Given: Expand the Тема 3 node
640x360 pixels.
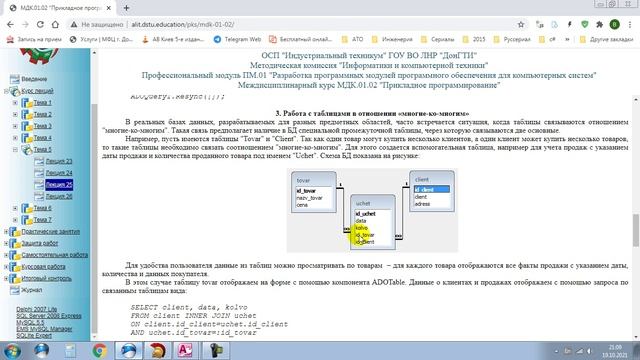Looking at the screenshot, I should tap(15, 126).
